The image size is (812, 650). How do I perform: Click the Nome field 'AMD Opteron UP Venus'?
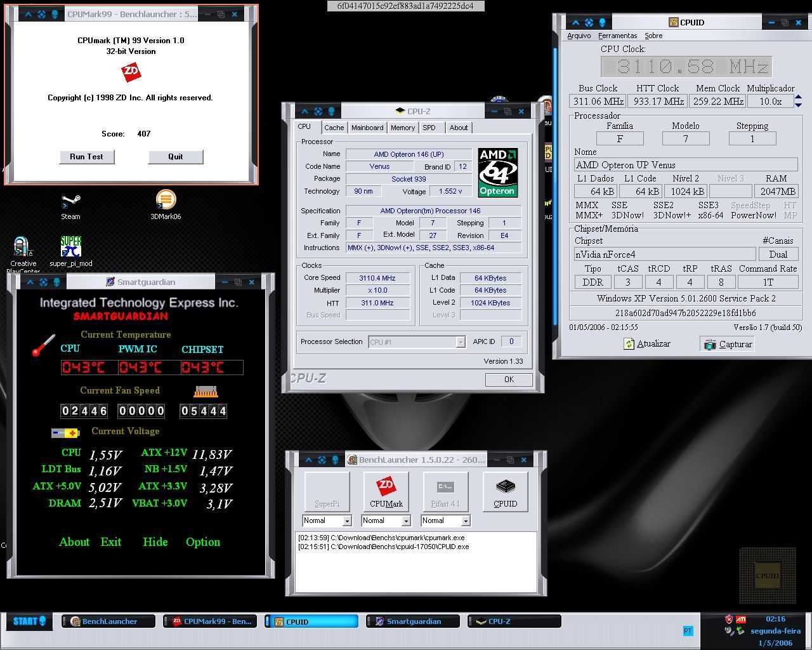point(685,165)
